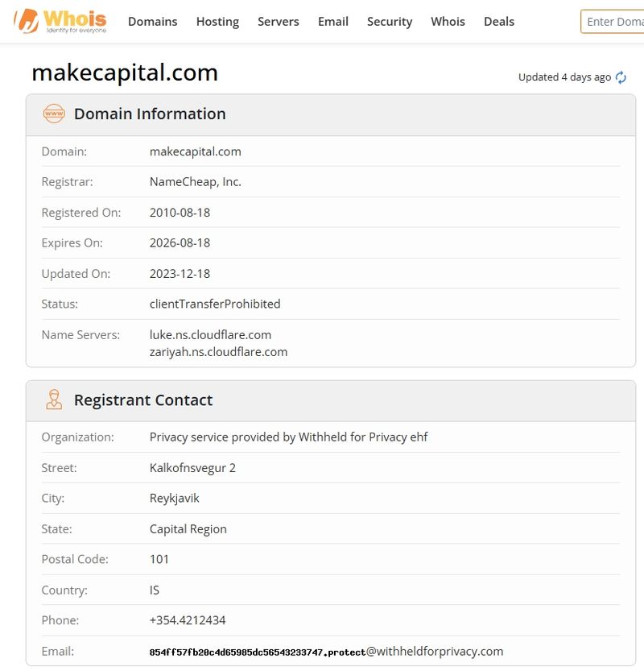Select the registered date 2010-08-18
This screenshot has width=644, height=671.
[180, 213]
